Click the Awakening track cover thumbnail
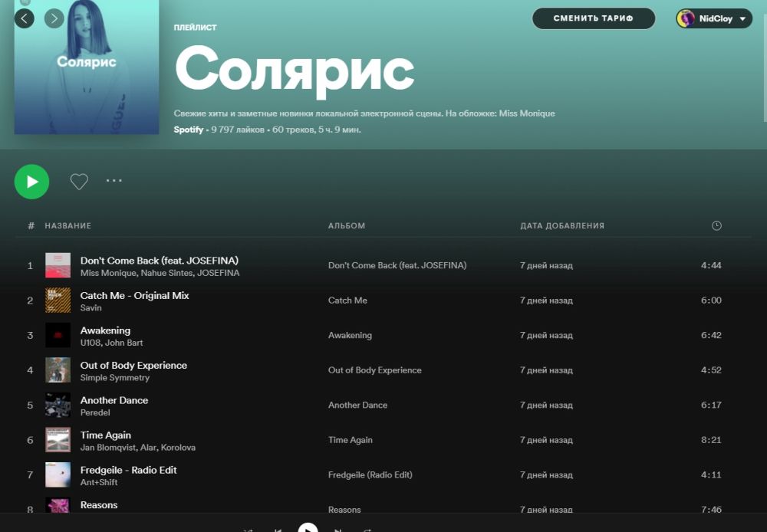Screen dimensions: 767x532 58,335
